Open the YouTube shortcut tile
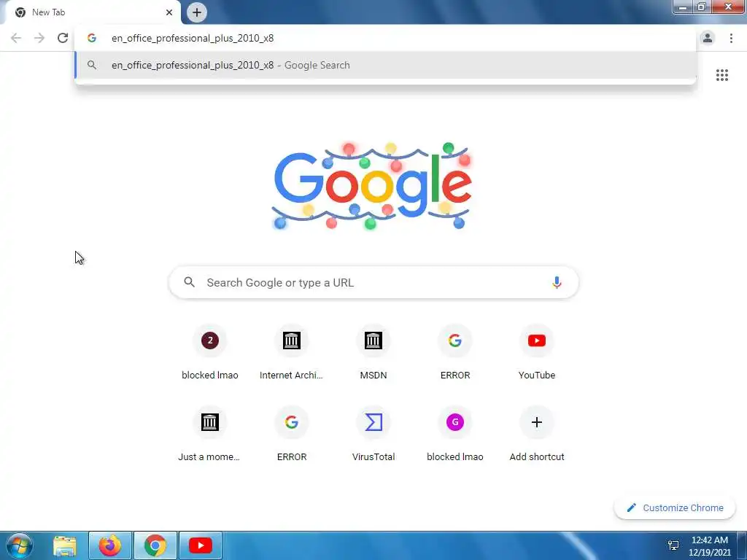Viewport: 747px width, 560px height. tap(537, 352)
